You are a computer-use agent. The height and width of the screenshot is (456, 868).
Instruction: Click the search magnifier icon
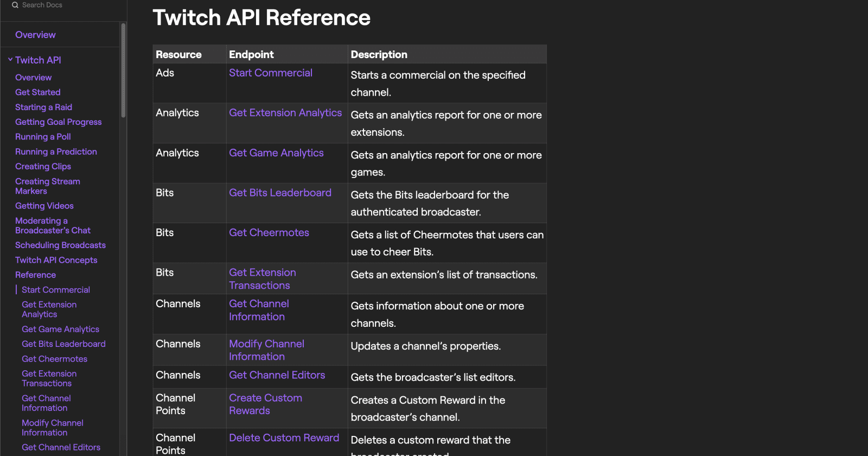click(15, 5)
